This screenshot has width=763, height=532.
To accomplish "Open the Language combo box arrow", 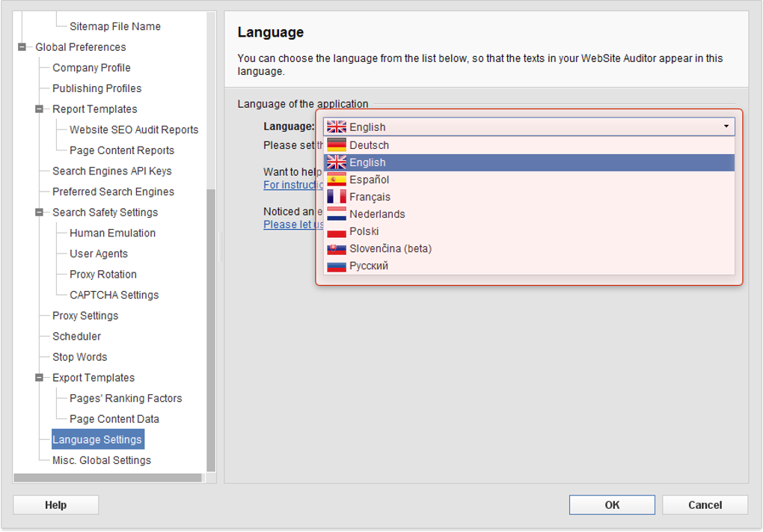I will pyautogui.click(x=726, y=126).
